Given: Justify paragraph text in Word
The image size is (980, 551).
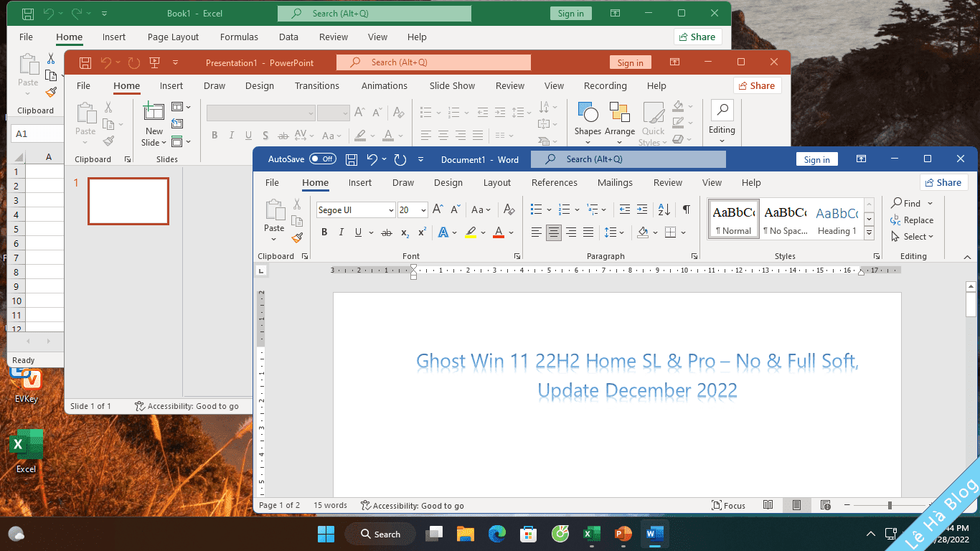Looking at the screenshot, I should click(588, 232).
